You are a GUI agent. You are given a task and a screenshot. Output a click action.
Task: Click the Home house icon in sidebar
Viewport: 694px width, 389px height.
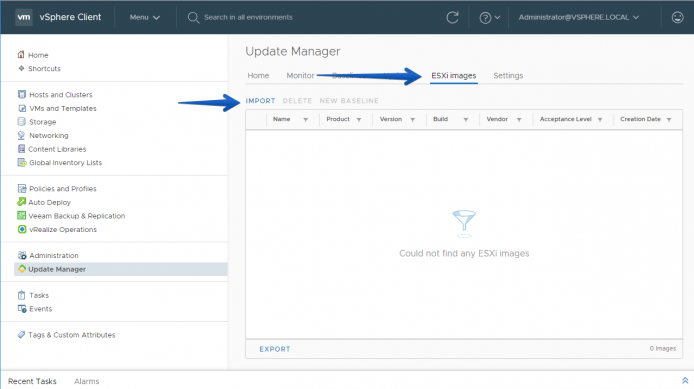coord(21,54)
